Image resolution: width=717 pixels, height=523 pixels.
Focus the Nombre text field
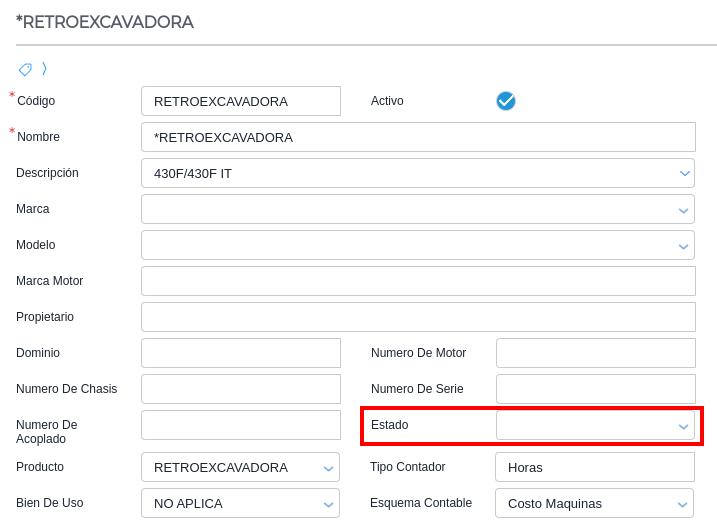(x=418, y=137)
